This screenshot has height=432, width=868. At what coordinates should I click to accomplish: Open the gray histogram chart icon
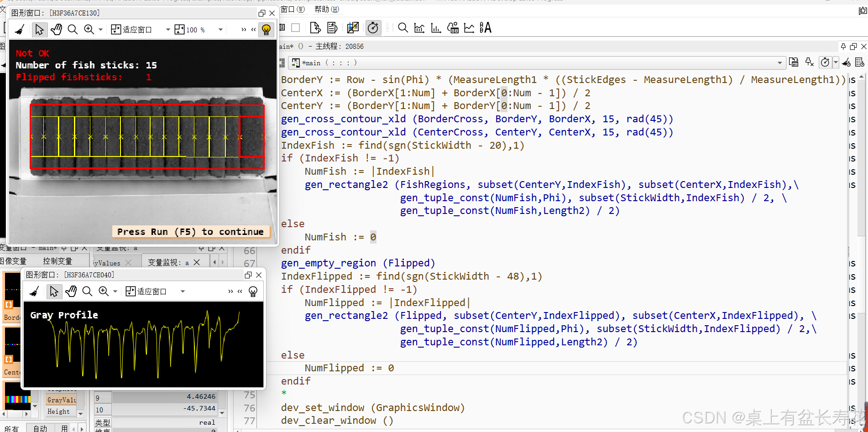(419, 28)
